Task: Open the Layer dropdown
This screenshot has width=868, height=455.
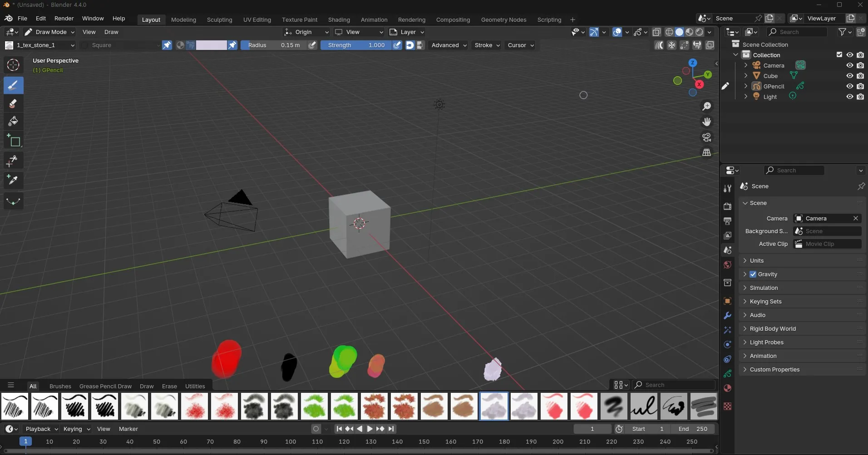Action: tap(407, 32)
